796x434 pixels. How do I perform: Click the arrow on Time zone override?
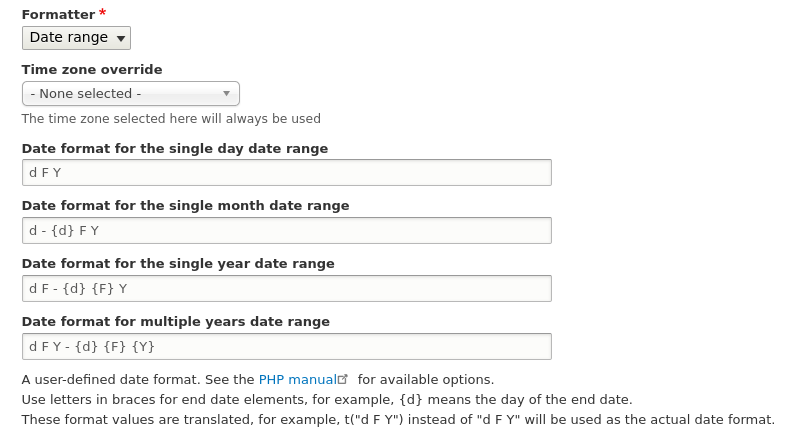227,94
